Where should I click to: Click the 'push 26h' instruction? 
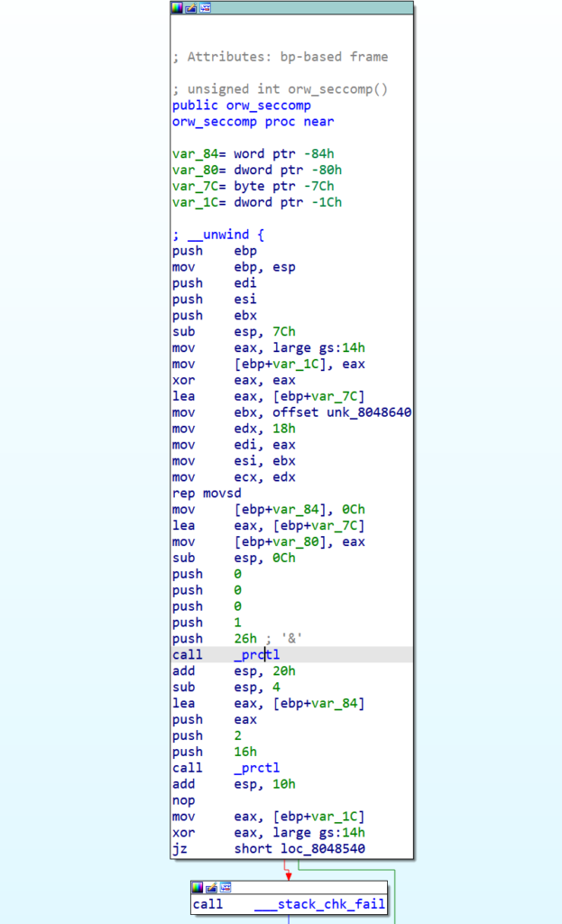tap(215, 638)
